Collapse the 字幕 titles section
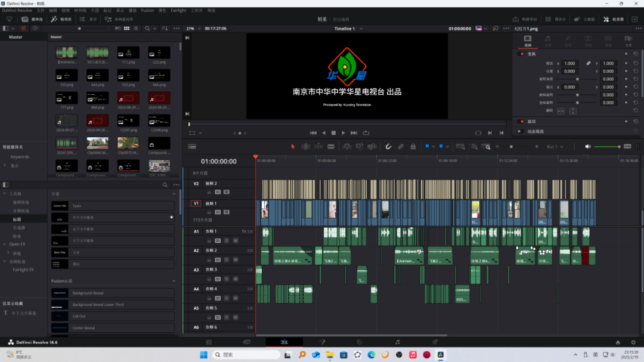This screenshot has width=644, height=362. (x=174, y=194)
